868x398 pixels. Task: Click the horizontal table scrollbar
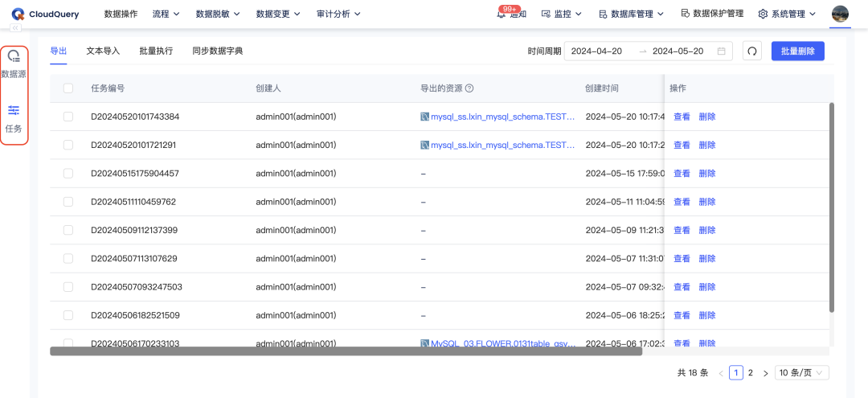(346, 351)
